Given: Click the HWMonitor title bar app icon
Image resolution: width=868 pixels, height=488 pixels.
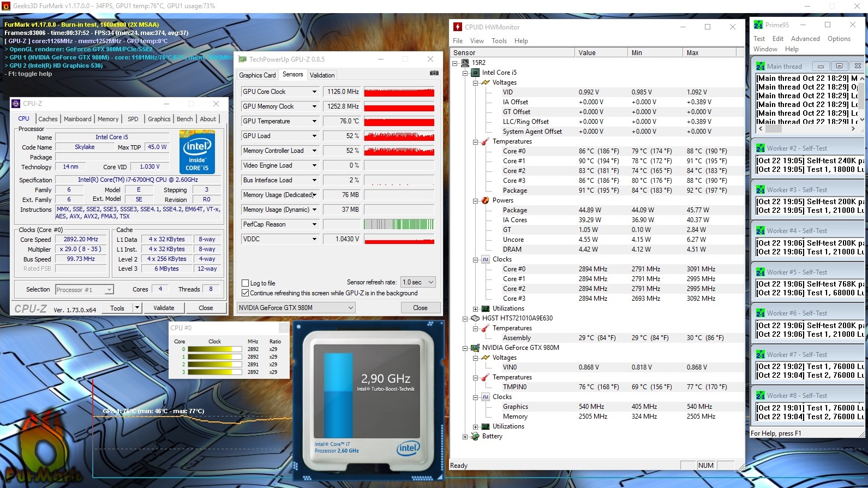Looking at the screenshot, I should coord(457,27).
